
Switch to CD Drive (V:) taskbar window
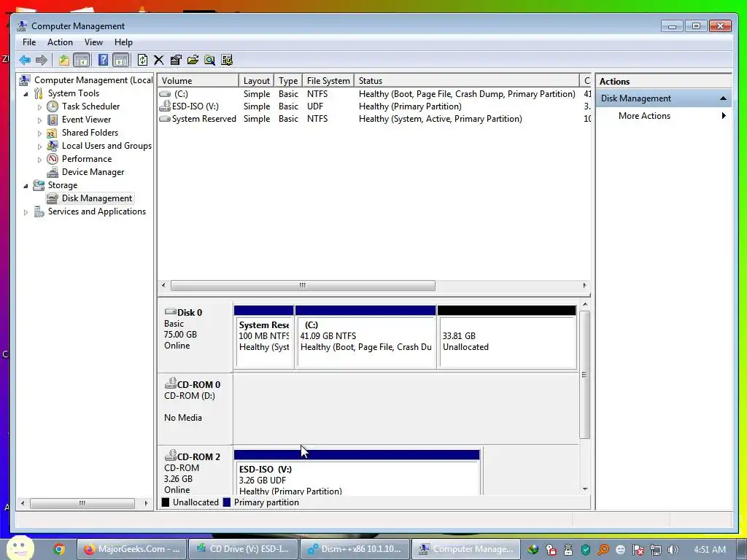coord(243,549)
